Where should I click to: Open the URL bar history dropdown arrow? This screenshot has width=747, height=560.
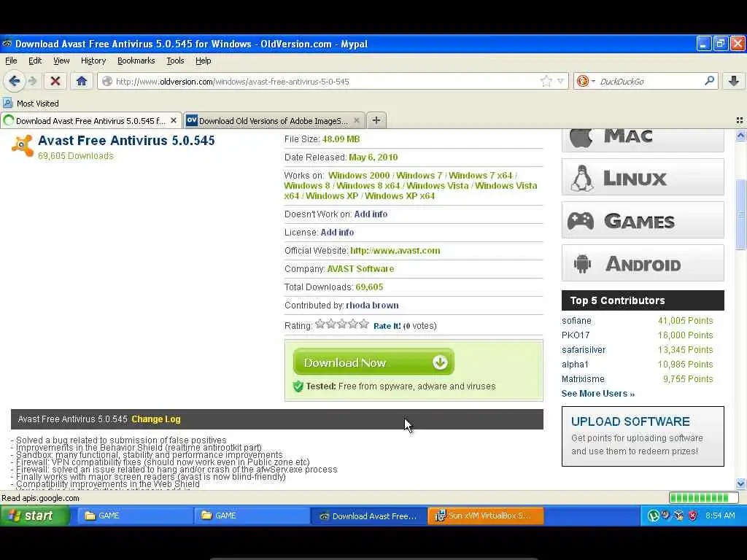pos(561,82)
